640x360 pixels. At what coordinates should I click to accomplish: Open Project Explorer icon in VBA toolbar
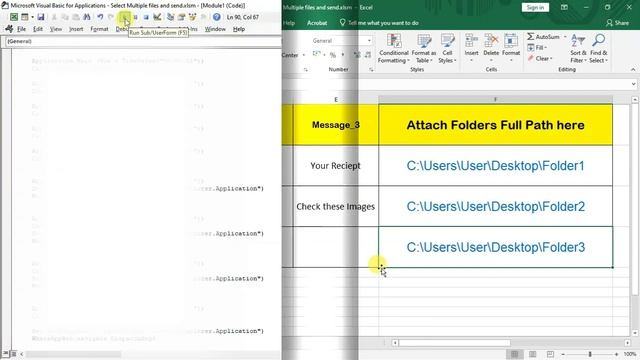click(171, 17)
